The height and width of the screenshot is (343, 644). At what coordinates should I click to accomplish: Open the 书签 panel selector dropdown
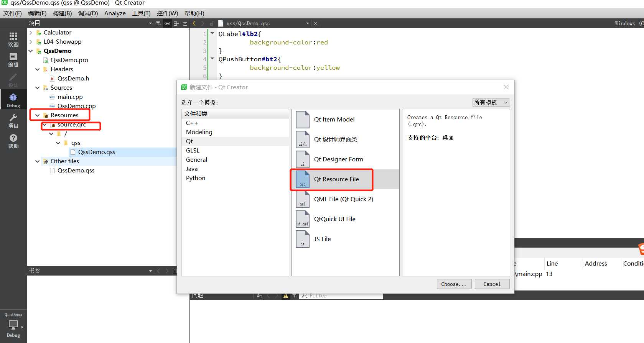point(150,271)
